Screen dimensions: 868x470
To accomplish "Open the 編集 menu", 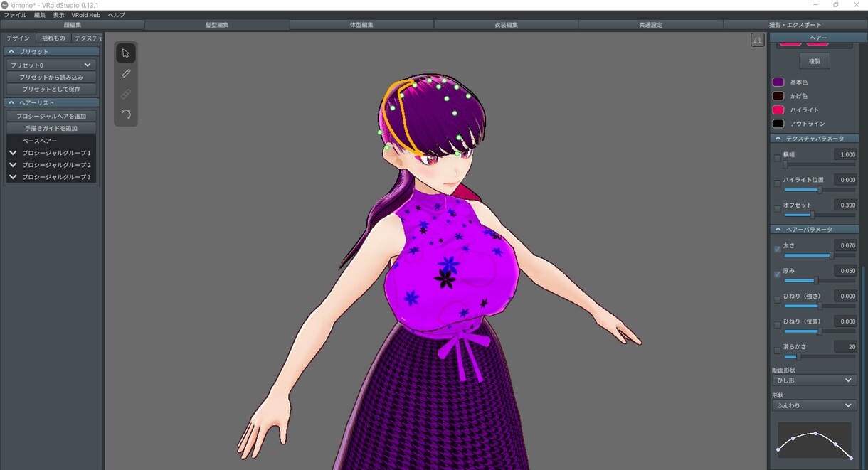I will click(x=40, y=15).
